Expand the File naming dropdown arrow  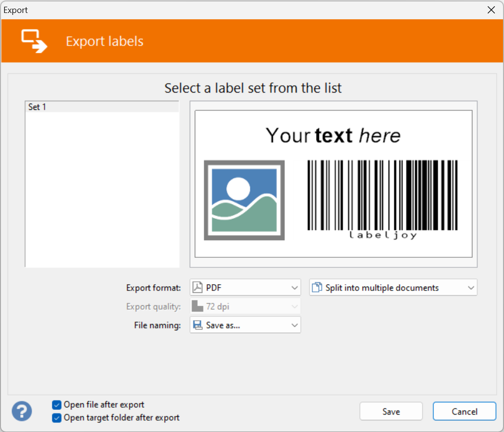[295, 325]
